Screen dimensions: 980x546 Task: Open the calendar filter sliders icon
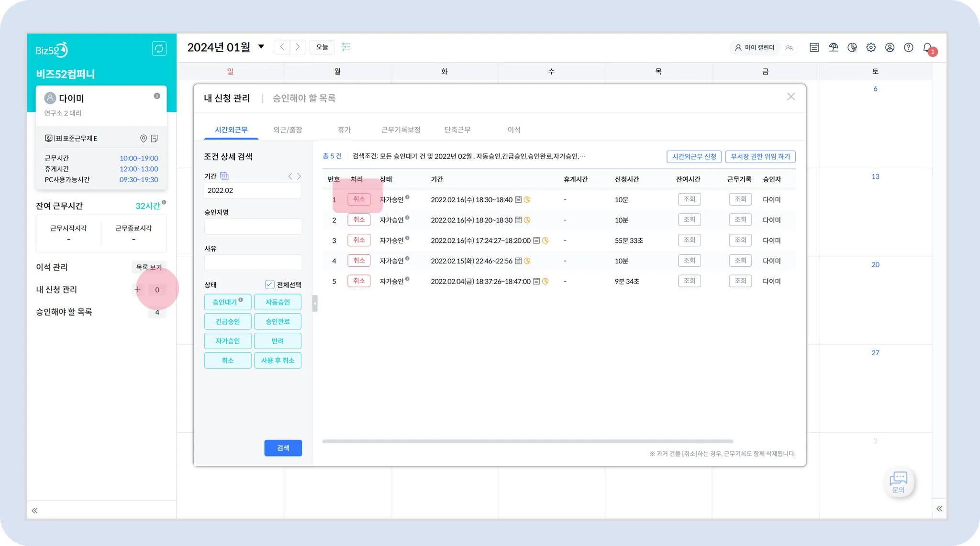345,47
